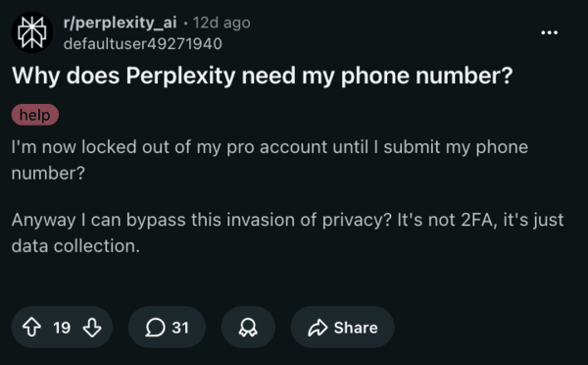Click the Perplexity subreddit avatar logo

[x=32, y=32]
